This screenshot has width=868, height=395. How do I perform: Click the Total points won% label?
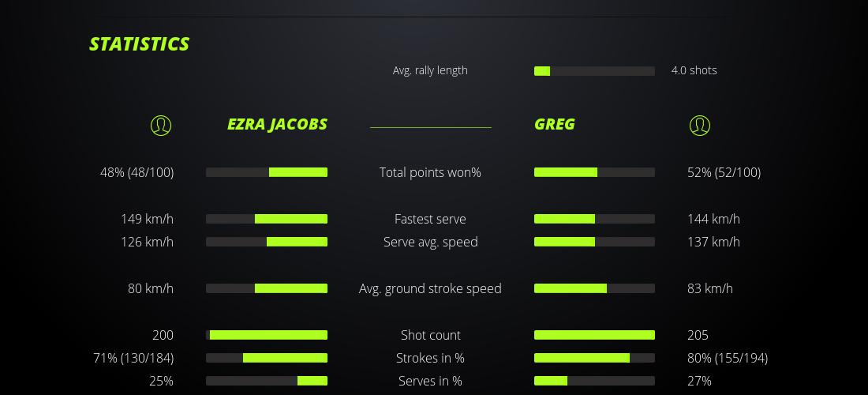point(430,172)
